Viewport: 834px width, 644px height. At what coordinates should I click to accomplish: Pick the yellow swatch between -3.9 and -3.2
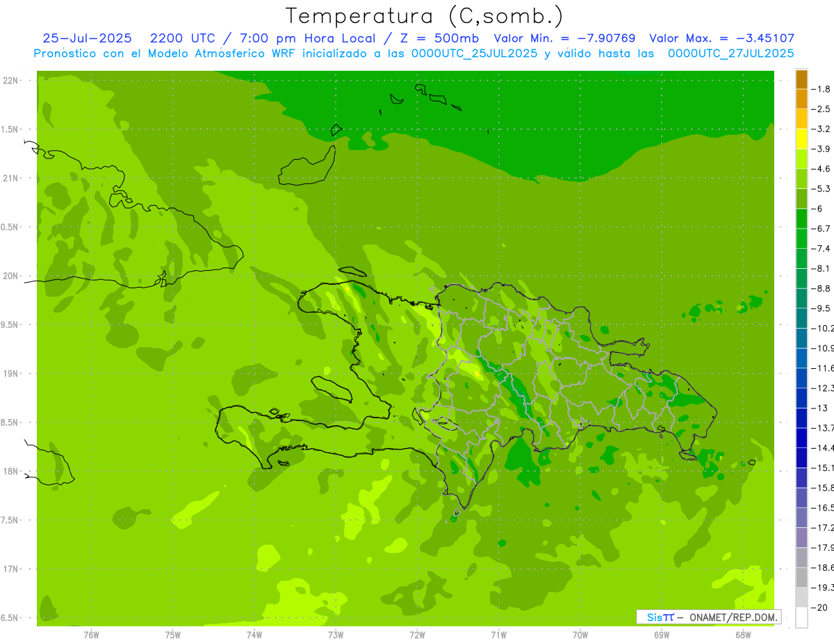(x=801, y=139)
